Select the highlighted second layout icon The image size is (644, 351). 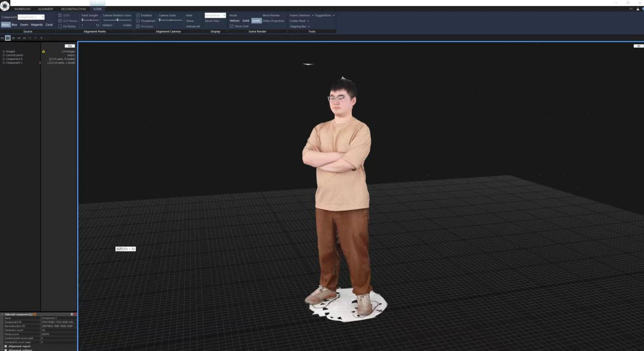8,38
